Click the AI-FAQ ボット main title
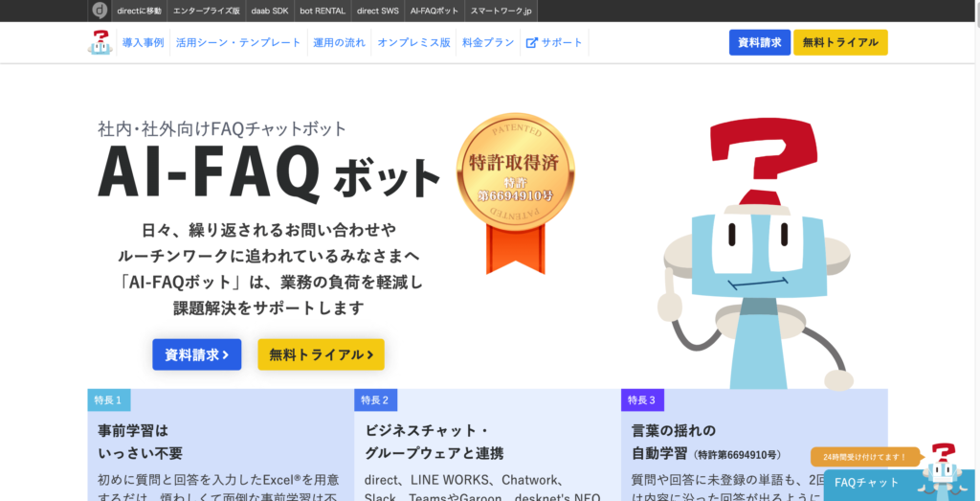Screen dimensions: 980x501 (x=269, y=173)
